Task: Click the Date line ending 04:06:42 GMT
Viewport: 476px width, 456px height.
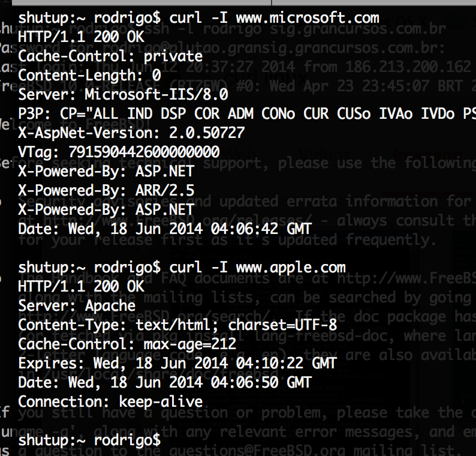Action: [165, 229]
